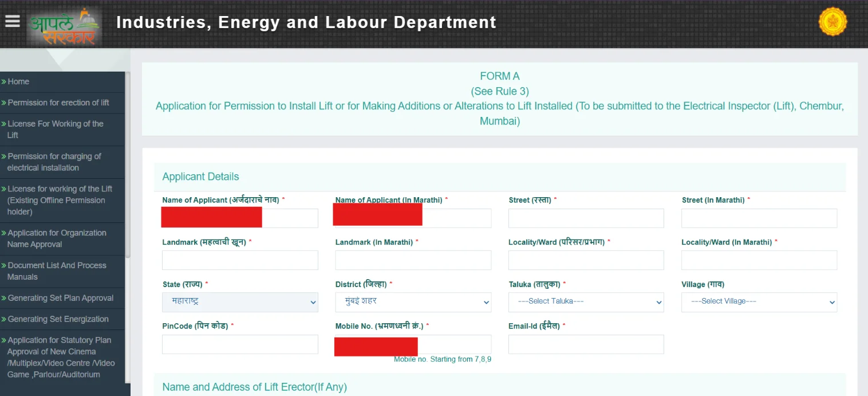868x396 pixels.
Task: Click the sidebar vertical scrollbar
Action: coord(128,164)
